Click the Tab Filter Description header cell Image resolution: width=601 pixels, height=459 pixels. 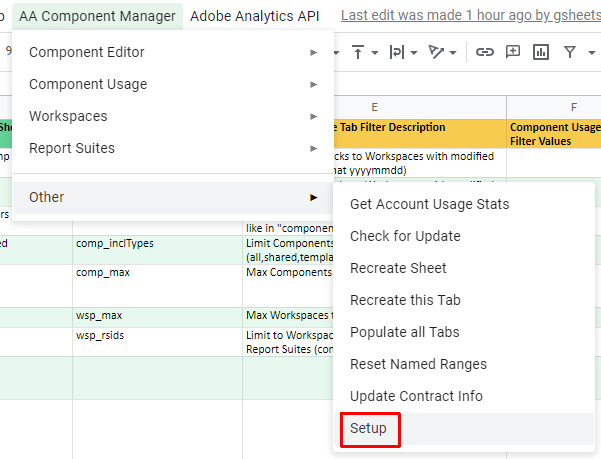tap(420, 134)
